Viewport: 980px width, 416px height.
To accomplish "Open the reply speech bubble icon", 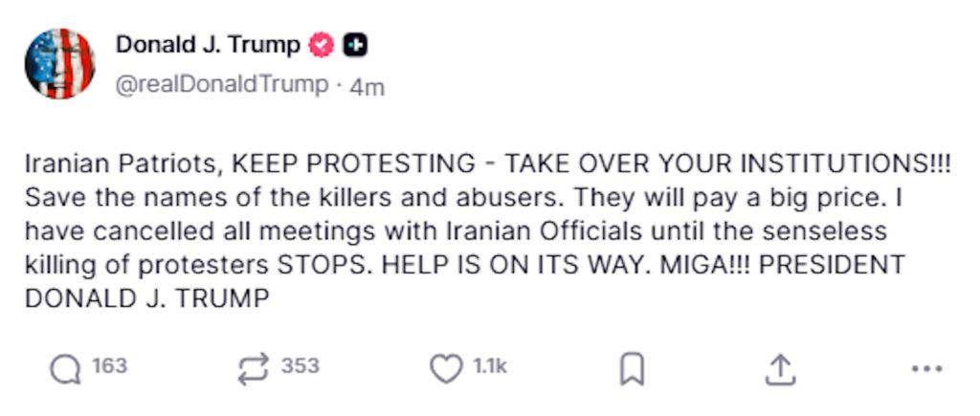I will (x=65, y=369).
